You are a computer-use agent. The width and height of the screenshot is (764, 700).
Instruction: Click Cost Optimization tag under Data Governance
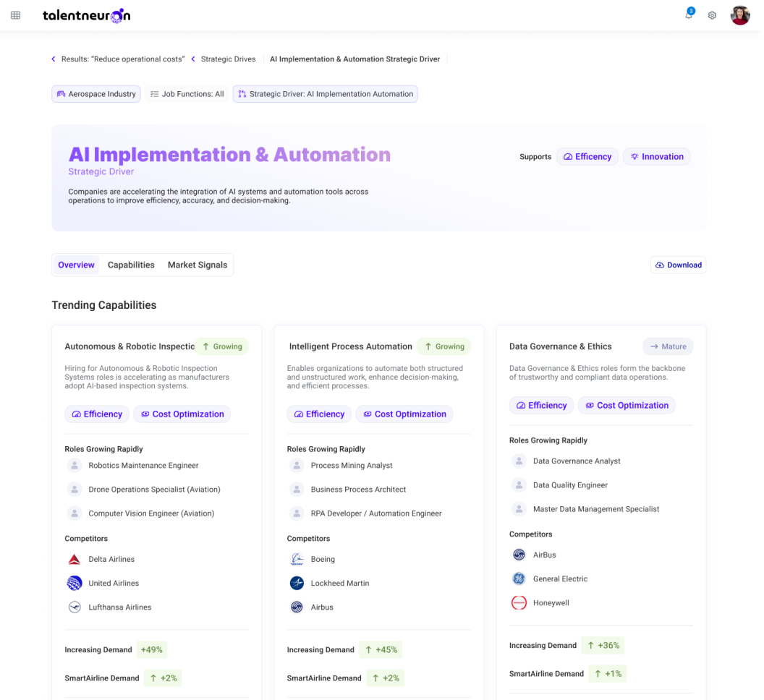pos(626,405)
